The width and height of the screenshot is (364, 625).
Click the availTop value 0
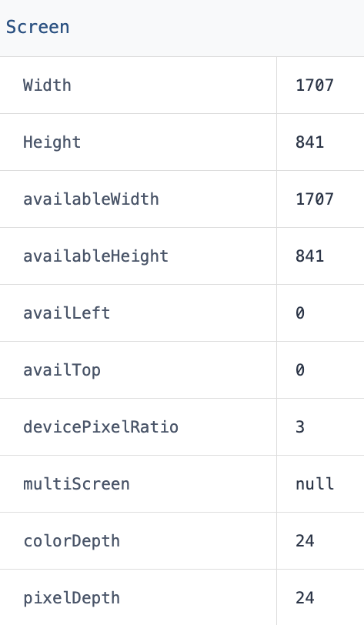tap(300, 370)
